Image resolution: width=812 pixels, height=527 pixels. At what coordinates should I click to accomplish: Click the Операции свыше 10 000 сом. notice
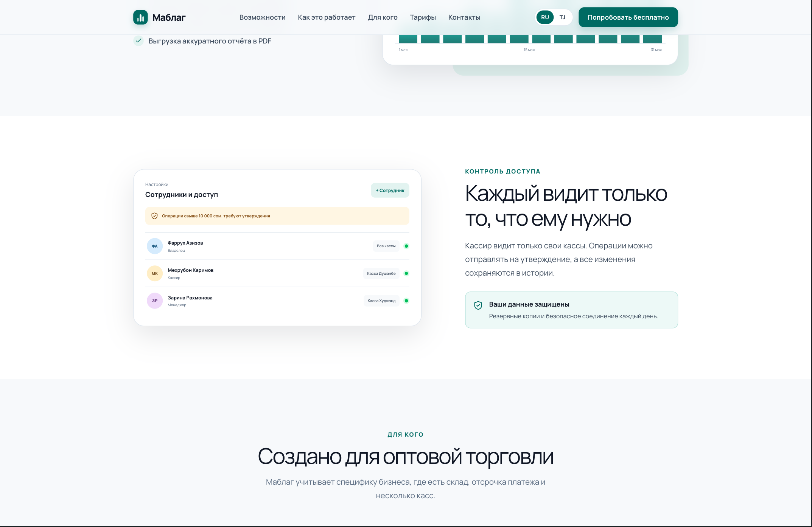(x=277, y=216)
